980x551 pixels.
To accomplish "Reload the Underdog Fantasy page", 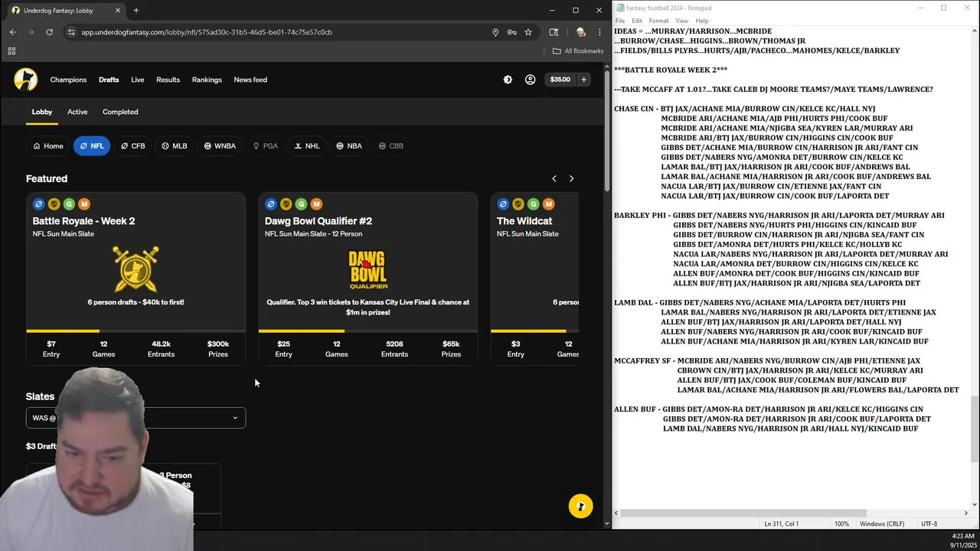I will click(49, 32).
